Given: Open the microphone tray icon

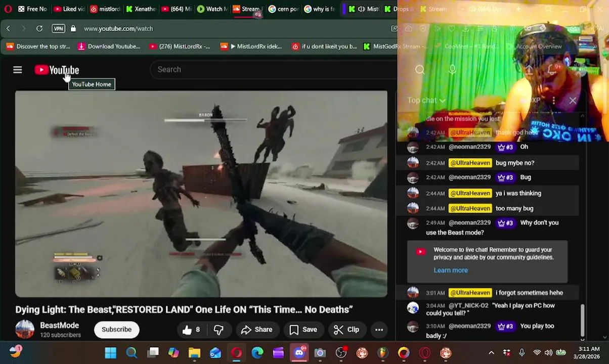Looking at the screenshot, I should (x=521, y=352).
